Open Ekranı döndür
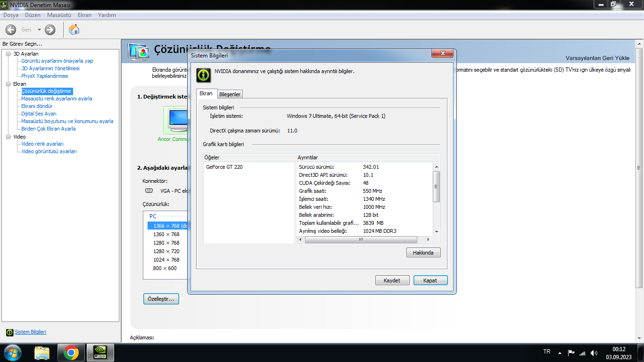Image resolution: width=644 pixels, height=362 pixels. coord(37,106)
